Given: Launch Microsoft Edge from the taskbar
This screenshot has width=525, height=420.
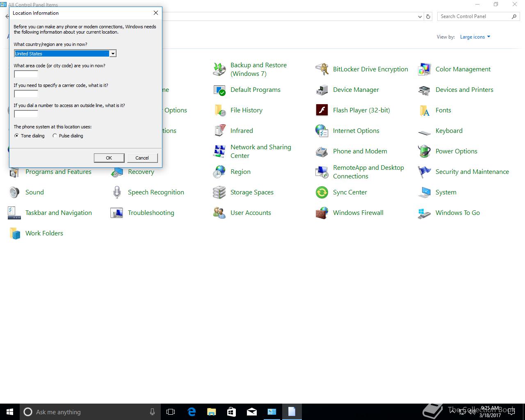Looking at the screenshot, I should 192,412.
